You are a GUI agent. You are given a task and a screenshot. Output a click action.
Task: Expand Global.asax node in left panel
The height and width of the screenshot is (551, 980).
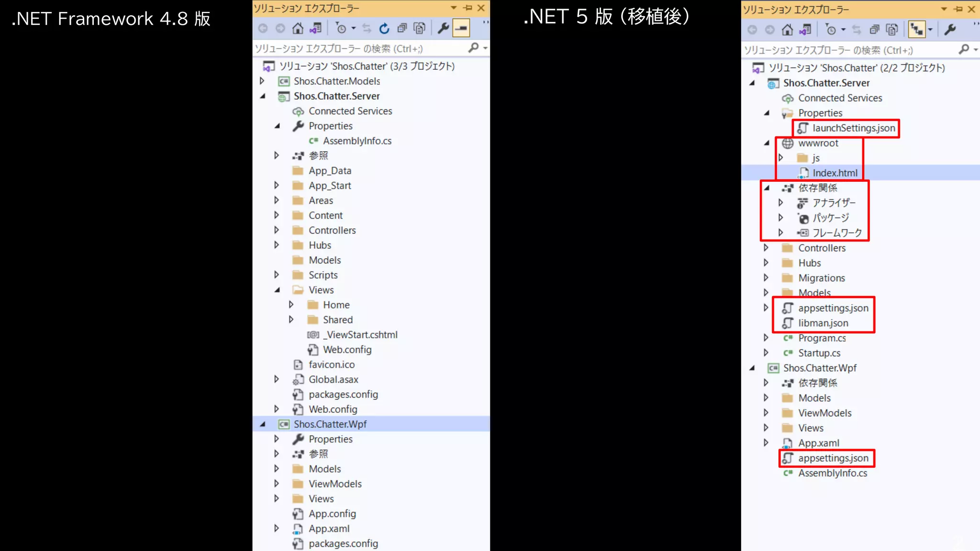[277, 379]
